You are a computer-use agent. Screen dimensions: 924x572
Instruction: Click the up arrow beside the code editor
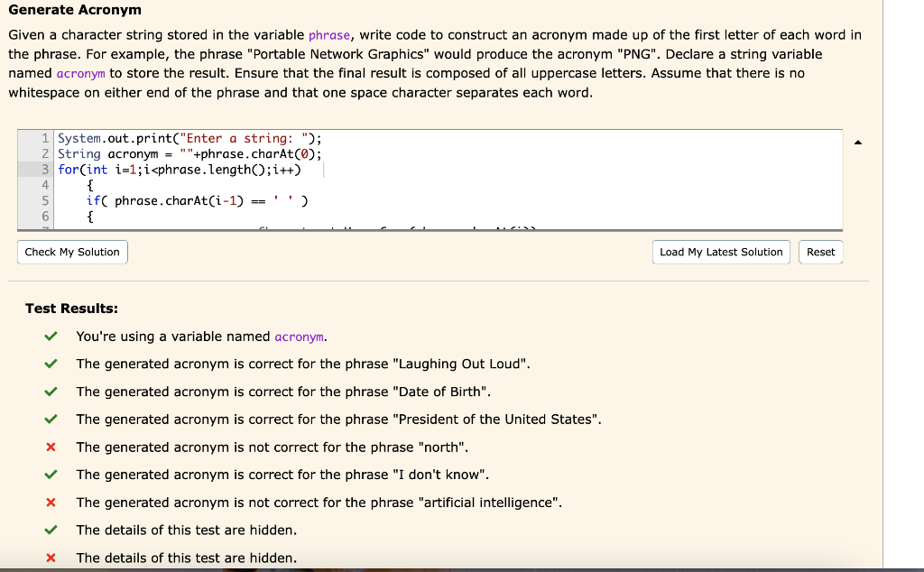pyautogui.click(x=857, y=142)
